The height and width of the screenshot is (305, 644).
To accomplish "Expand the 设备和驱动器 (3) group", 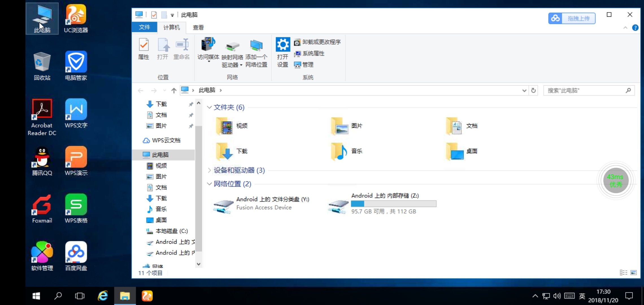I will click(209, 170).
